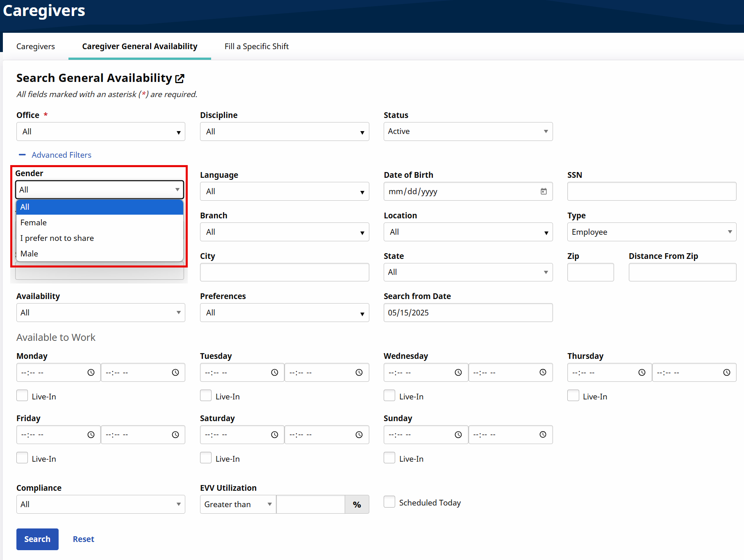Click the external link icon beside Search General Availability
This screenshot has height=560, width=744.
180,78
